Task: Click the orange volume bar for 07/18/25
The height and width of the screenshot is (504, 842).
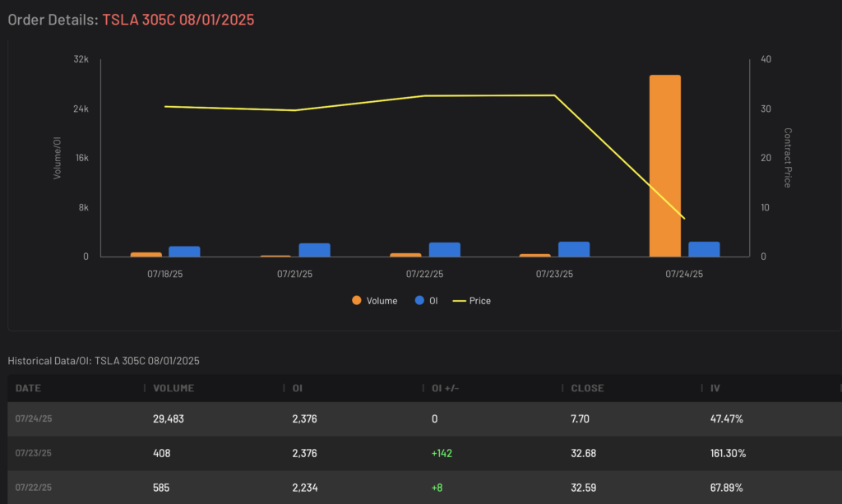Action: click(x=146, y=254)
